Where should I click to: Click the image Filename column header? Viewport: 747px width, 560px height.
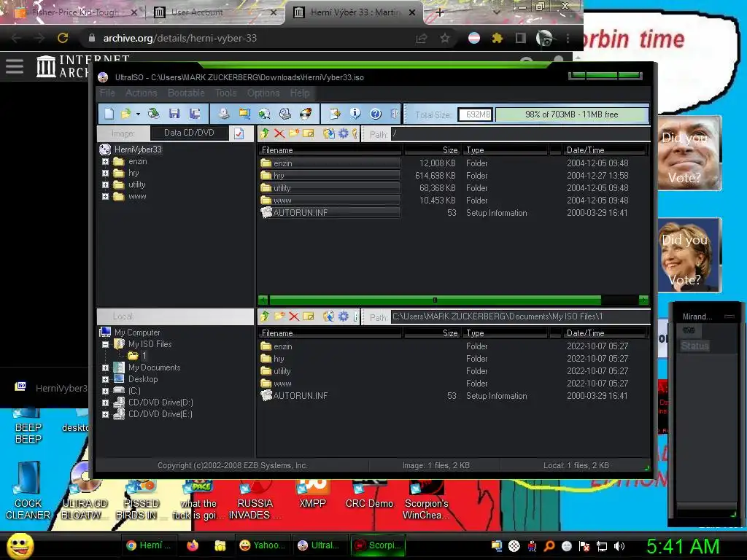(x=330, y=150)
